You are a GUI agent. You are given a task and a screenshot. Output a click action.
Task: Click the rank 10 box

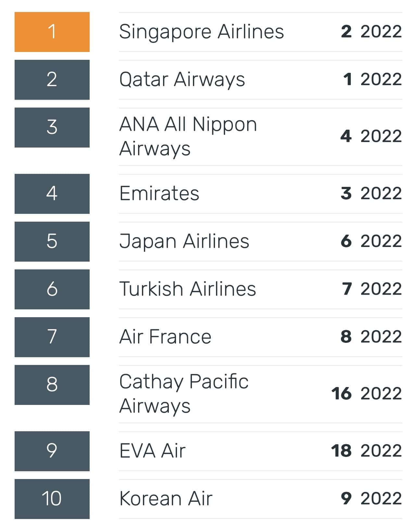coord(52,499)
